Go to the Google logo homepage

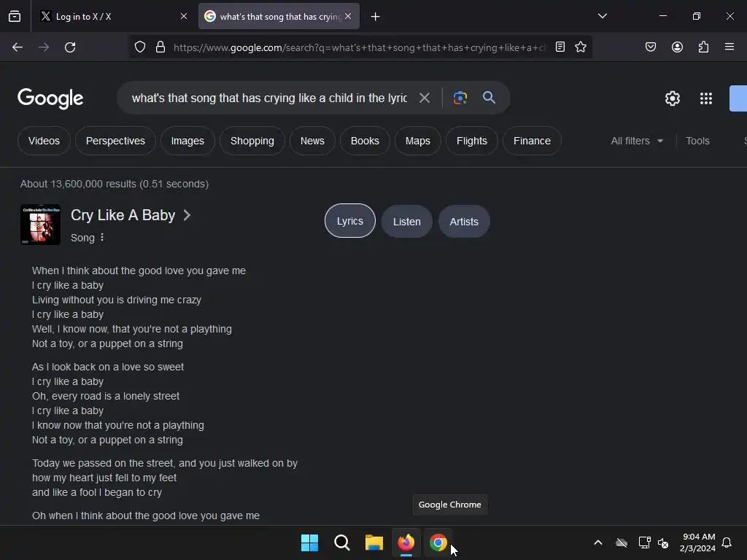pos(50,98)
